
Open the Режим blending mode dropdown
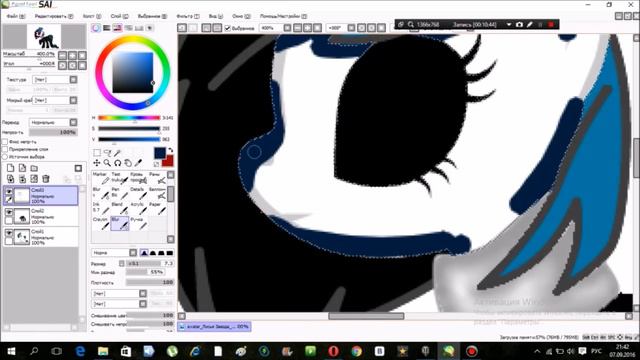coord(53,122)
